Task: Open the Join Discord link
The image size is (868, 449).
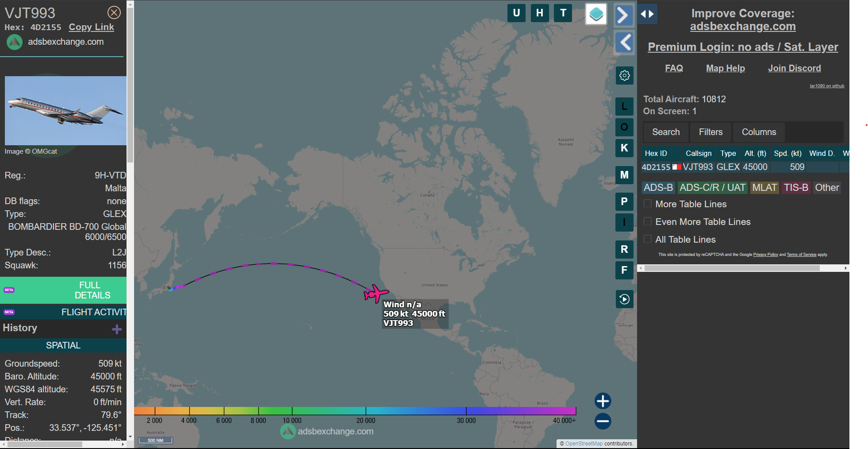Action: 795,68
